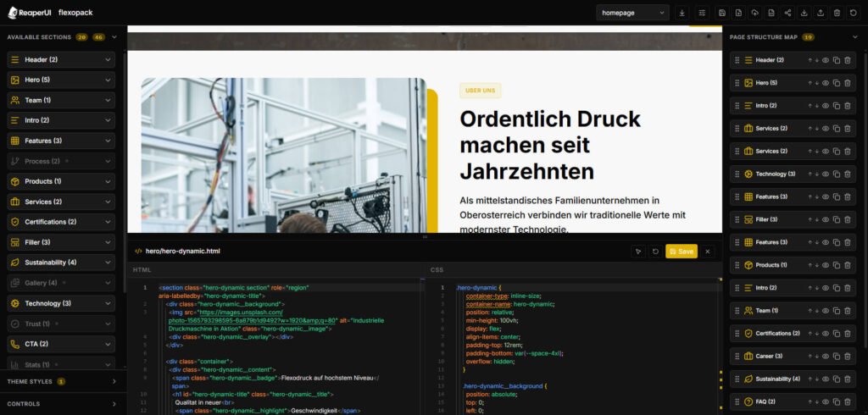Hide the Team section using its eye icon
This screenshot has height=415, width=868.
coord(826,311)
